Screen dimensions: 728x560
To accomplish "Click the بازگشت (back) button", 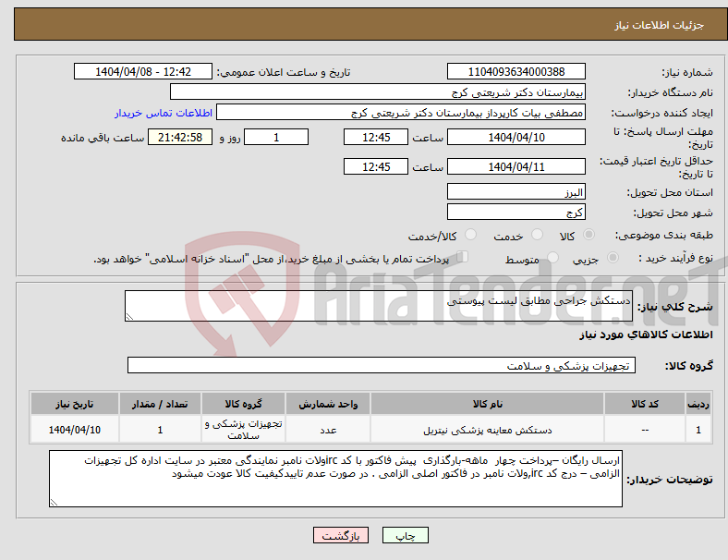I will [341, 535].
